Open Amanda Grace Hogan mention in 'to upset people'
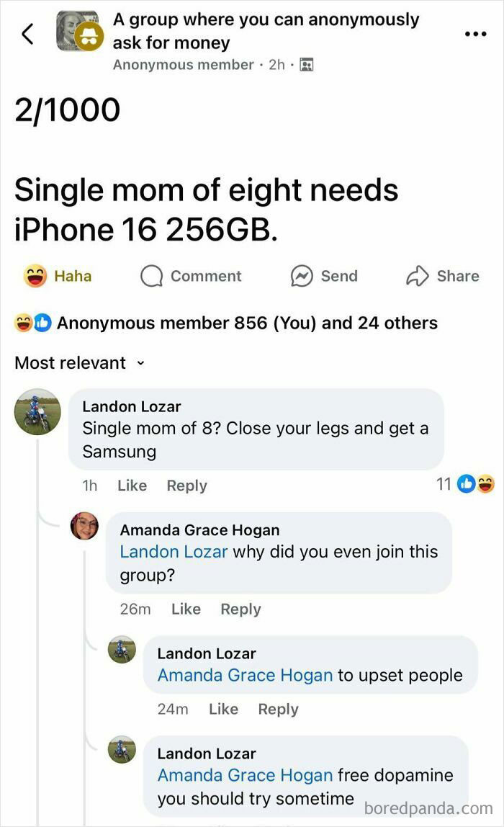The image size is (504, 827). 245,675
